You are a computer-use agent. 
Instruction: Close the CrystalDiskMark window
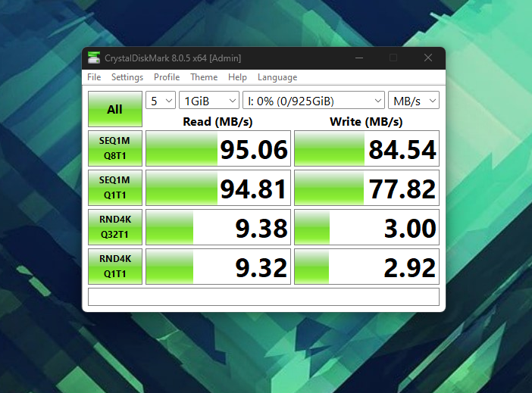(x=428, y=58)
